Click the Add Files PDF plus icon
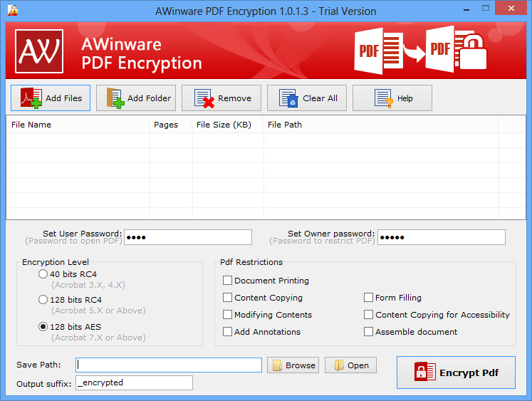Image resolution: width=532 pixels, height=401 pixels. tap(31, 98)
